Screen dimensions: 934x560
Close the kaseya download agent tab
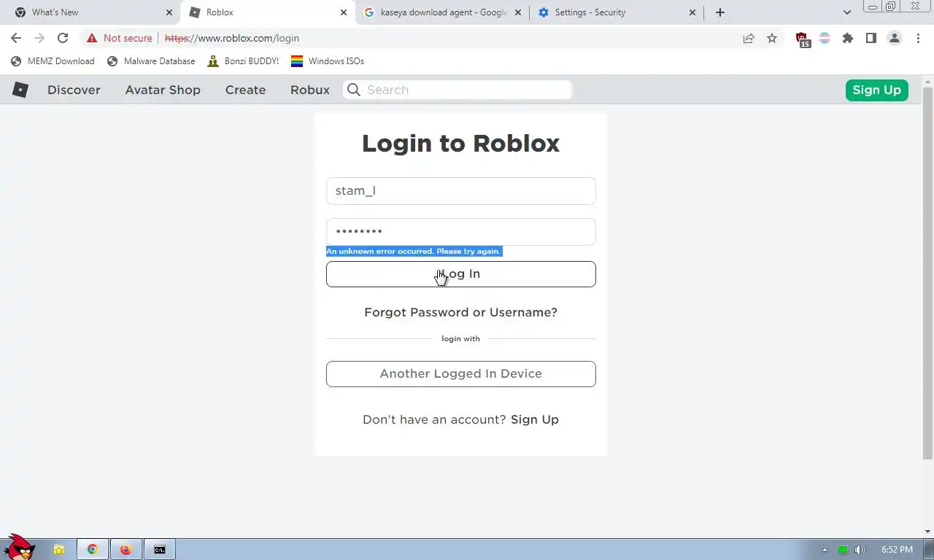click(x=518, y=12)
